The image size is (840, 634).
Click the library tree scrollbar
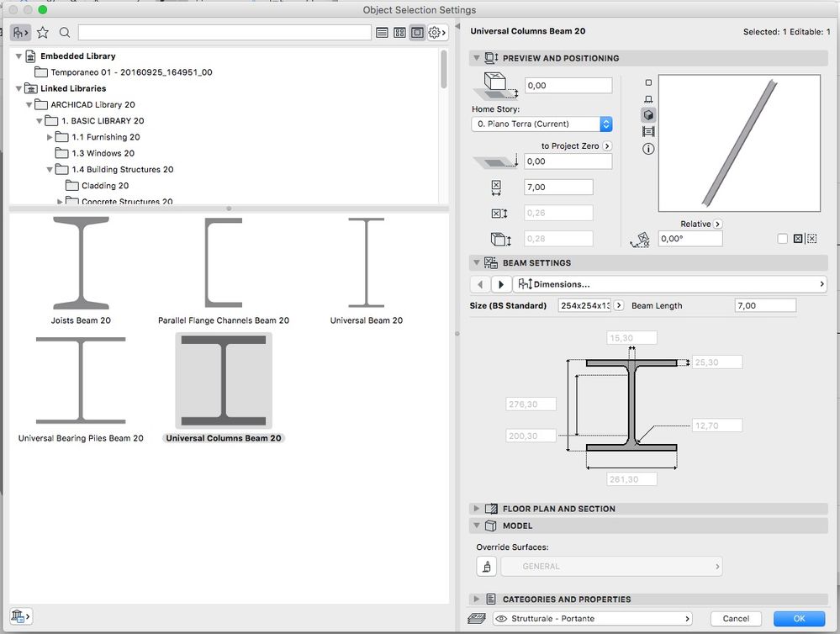444,70
